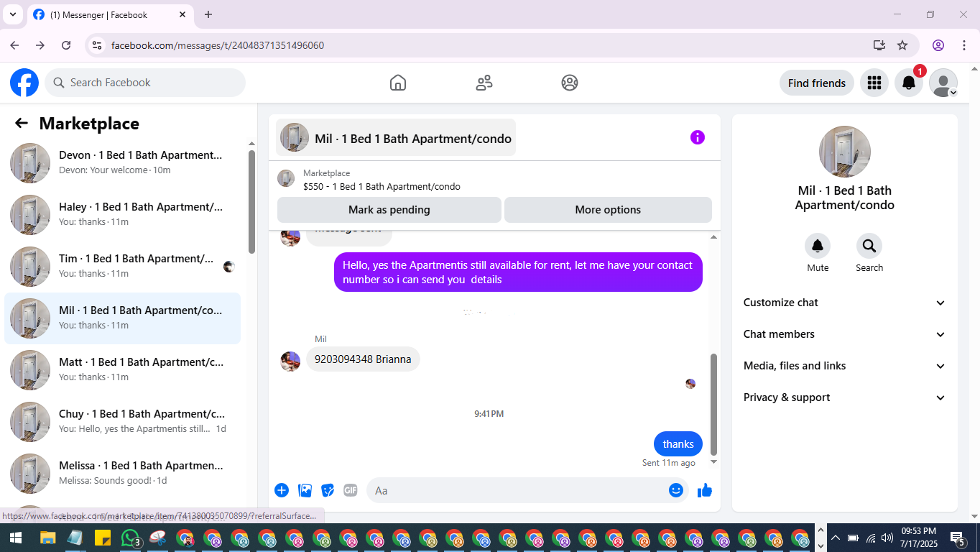Viewport: 980px width, 552px height.
Task: Open the Chrome profile icon
Action: point(938,45)
